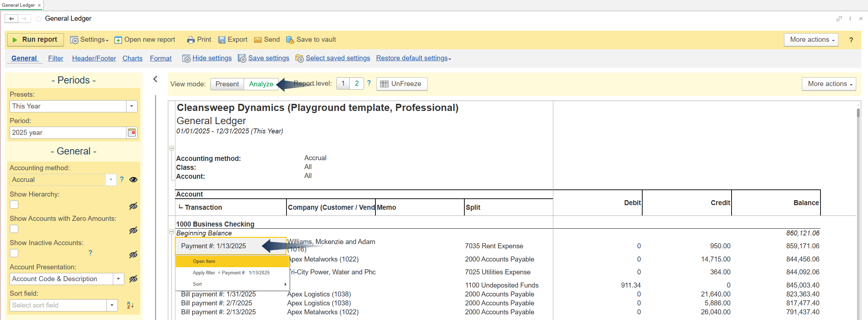This screenshot has height=320, width=868.
Task: Switch to the Filter tab
Action: point(56,59)
